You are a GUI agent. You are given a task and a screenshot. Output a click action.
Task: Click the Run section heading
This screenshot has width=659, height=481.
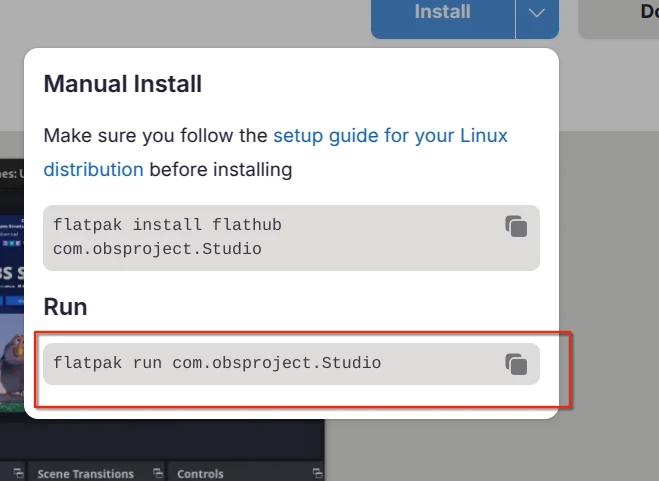pos(66,307)
